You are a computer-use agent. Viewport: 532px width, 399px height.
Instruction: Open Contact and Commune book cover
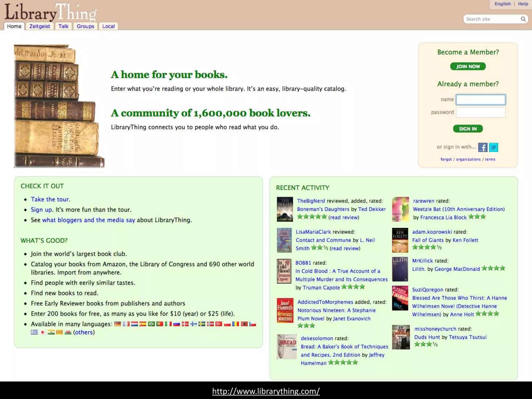(284, 240)
